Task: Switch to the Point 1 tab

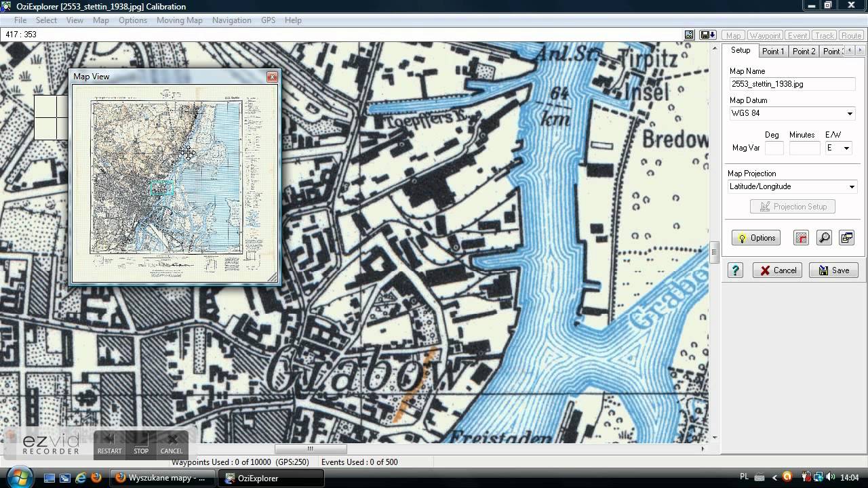Action: (x=773, y=52)
